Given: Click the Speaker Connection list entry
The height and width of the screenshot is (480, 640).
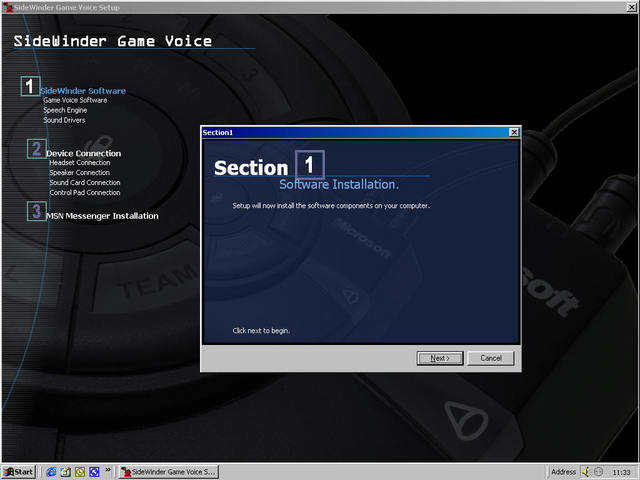Looking at the screenshot, I should point(79,173).
